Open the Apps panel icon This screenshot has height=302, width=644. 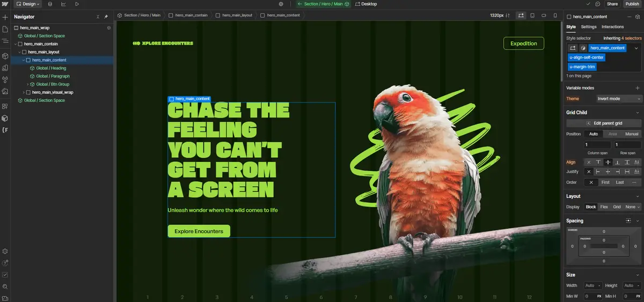click(x=5, y=106)
